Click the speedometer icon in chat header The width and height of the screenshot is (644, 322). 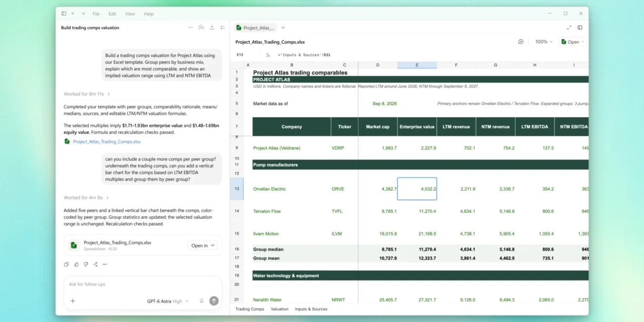click(x=201, y=28)
